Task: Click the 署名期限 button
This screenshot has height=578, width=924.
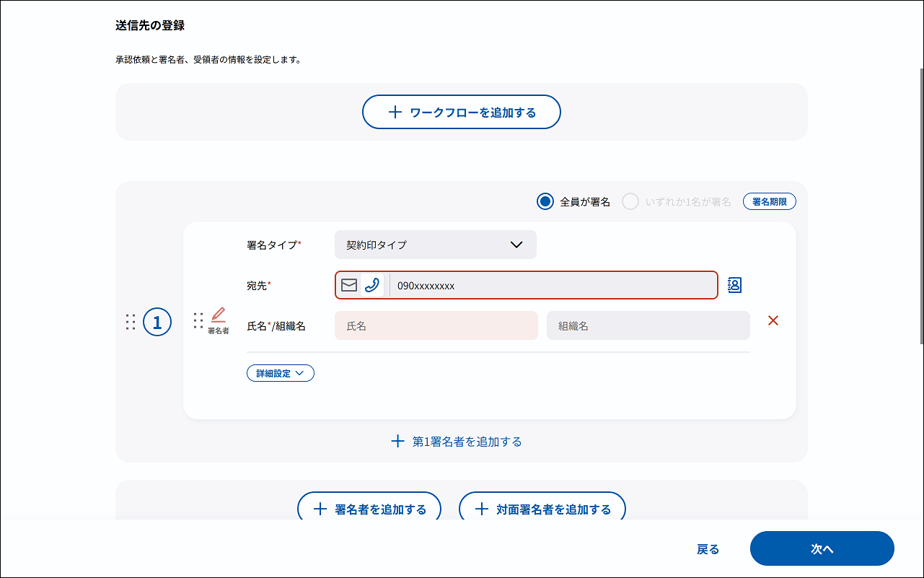Action: coord(769,202)
